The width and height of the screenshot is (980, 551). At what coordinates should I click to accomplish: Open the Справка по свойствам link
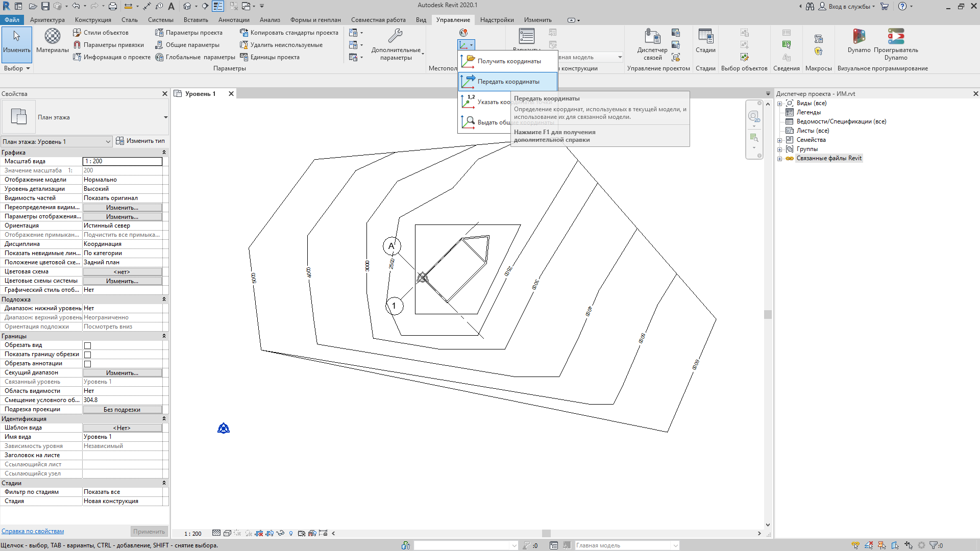(x=33, y=531)
